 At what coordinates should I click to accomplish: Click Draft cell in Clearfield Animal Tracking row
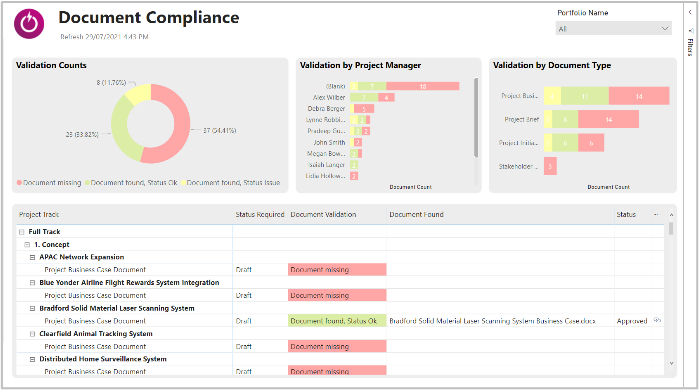[x=243, y=346]
